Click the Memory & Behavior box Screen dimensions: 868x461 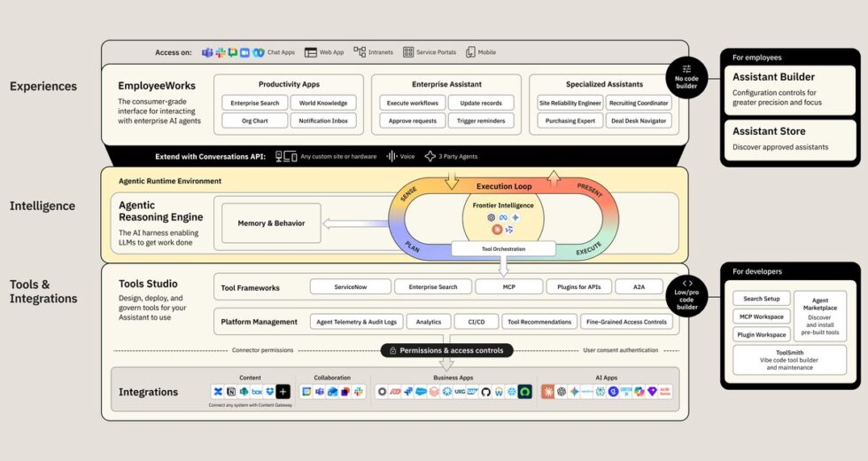click(x=271, y=223)
